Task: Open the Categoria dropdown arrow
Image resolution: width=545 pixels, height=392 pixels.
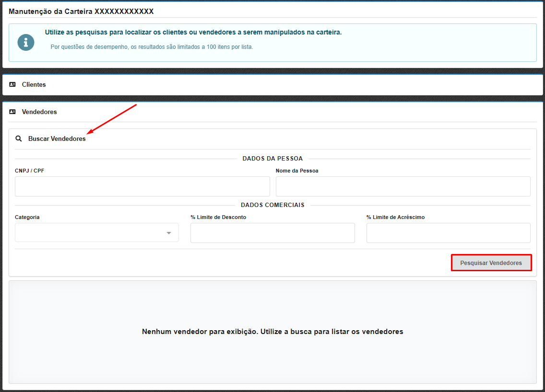Action: pyautogui.click(x=168, y=233)
